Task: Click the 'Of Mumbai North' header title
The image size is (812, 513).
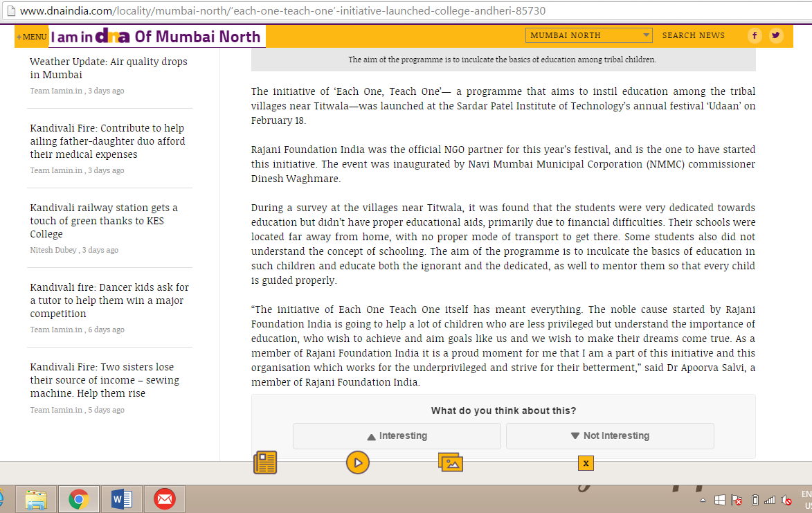Action: pyautogui.click(x=197, y=37)
